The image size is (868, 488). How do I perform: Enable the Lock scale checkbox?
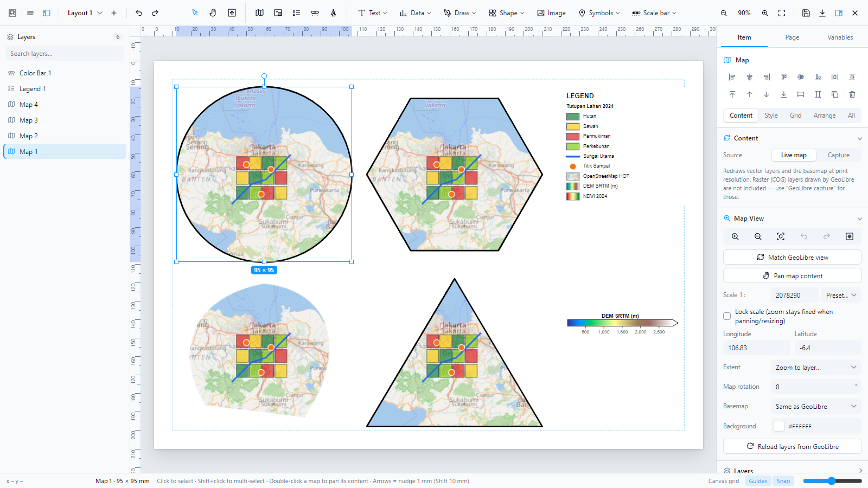tap(727, 316)
